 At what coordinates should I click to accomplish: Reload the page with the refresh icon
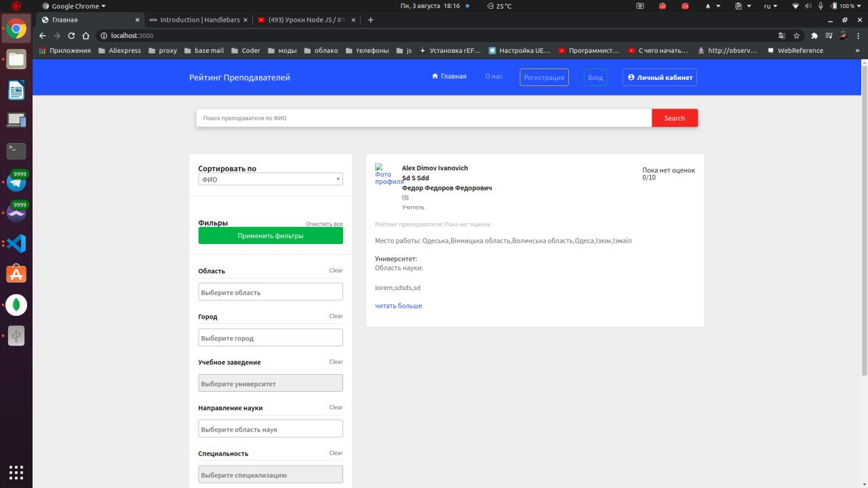click(x=71, y=36)
